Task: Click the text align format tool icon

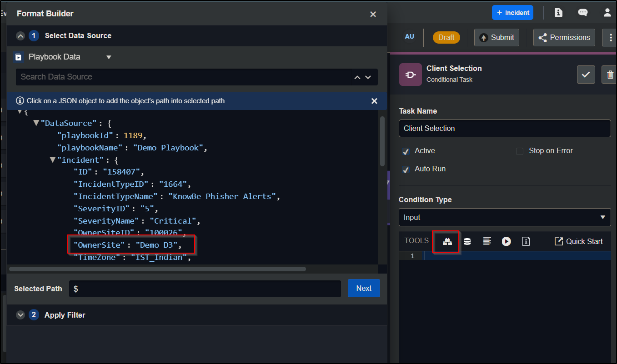Action: pos(487,241)
